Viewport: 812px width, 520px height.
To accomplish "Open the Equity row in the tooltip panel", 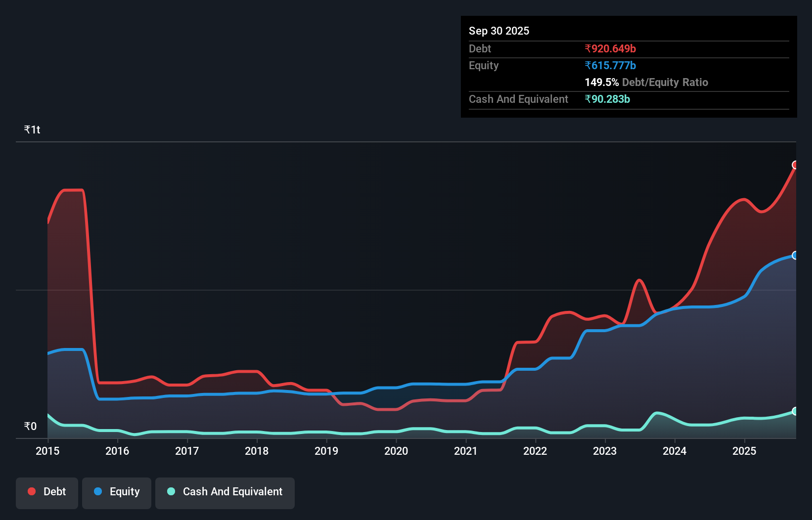I will (x=483, y=65).
